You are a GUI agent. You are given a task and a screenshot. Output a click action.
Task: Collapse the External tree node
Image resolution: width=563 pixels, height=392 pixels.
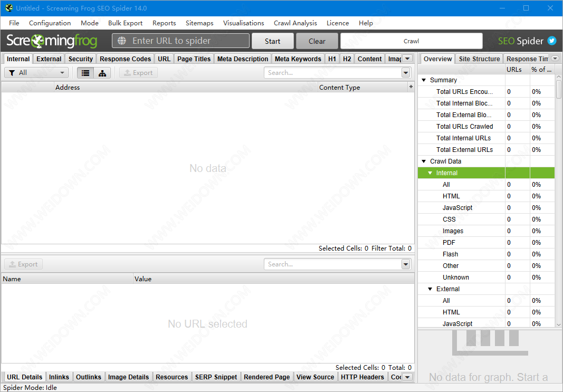click(430, 289)
